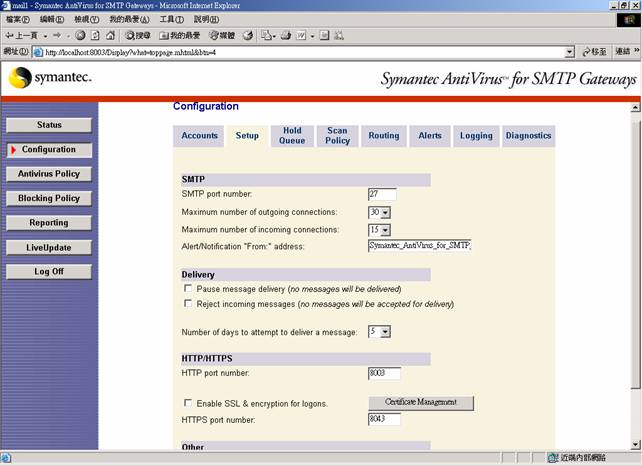The height and width of the screenshot is (466, 642).
Task: Open the 搜尋 search toolbar button
Action: pyautogui.click(x=138, y=36)
